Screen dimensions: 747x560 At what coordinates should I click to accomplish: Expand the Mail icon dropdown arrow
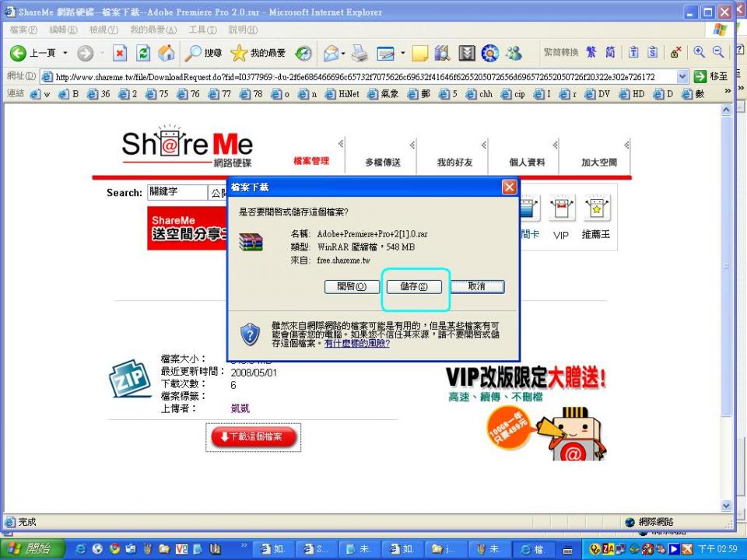pos(343,53)
